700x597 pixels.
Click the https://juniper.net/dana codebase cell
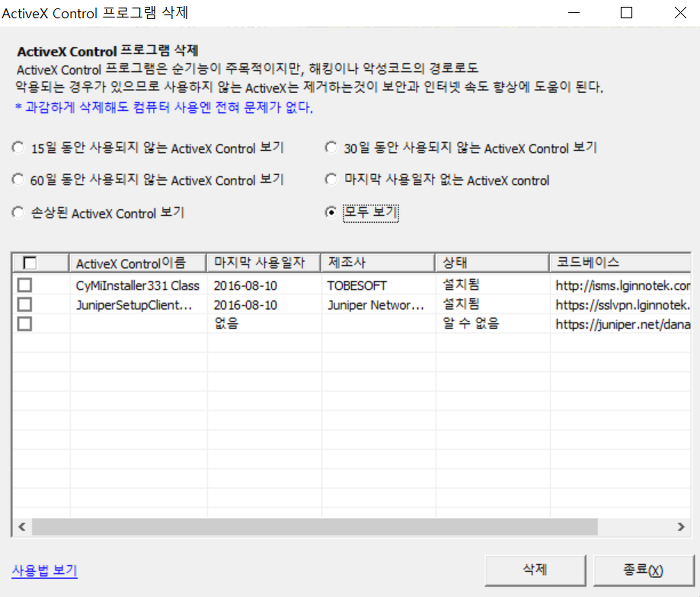[x=623, y=324]
